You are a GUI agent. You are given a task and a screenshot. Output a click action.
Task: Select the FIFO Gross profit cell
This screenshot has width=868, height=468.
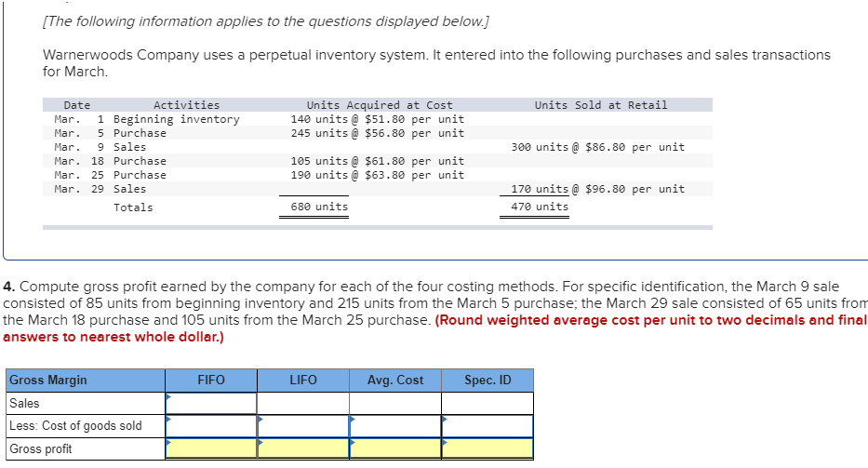[211, 448]
